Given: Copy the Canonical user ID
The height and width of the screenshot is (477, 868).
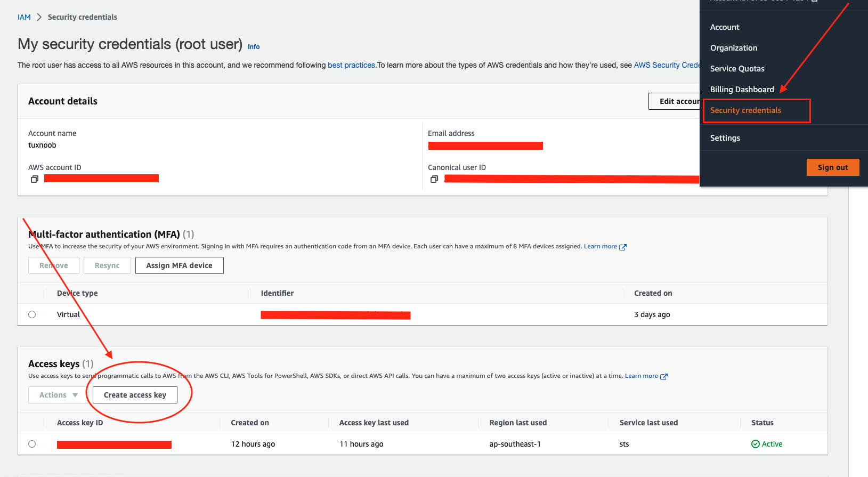Looking at the screenshot, I should tap(434, 179).
